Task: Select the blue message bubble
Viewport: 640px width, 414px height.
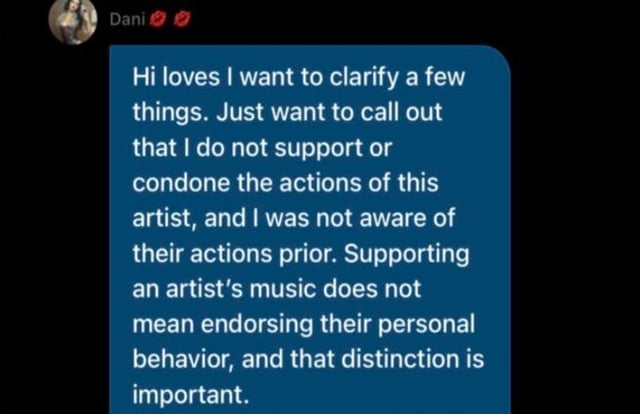Action: [x=310, y=229]
